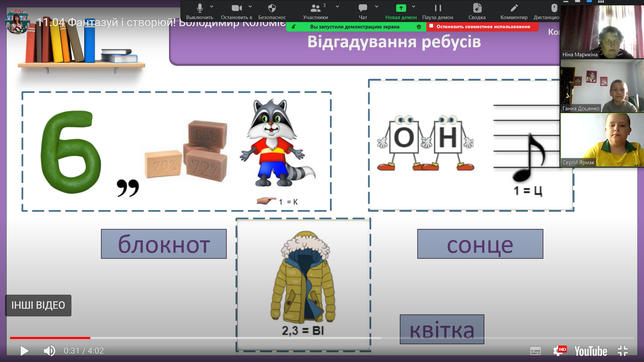The height and width of the screenshot is (362, 644).
Task: Click Остановить совместное использование button
Action: point(482,27)
